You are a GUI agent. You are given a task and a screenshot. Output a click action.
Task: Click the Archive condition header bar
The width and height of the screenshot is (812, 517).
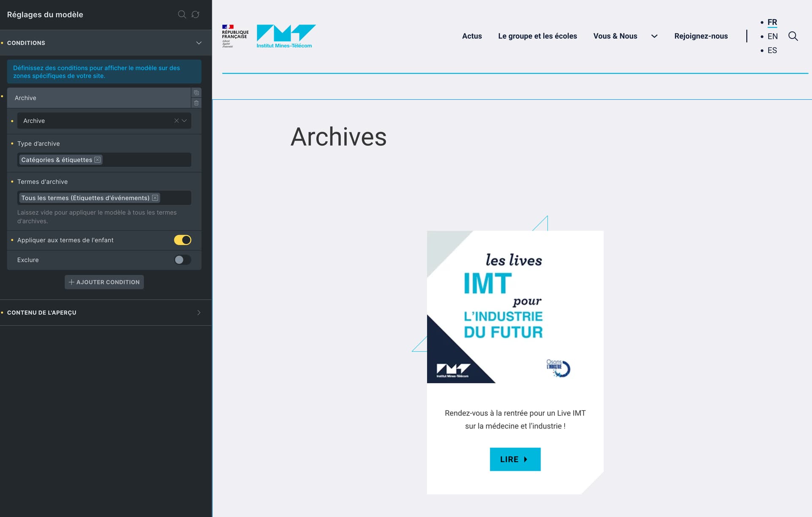99,98
